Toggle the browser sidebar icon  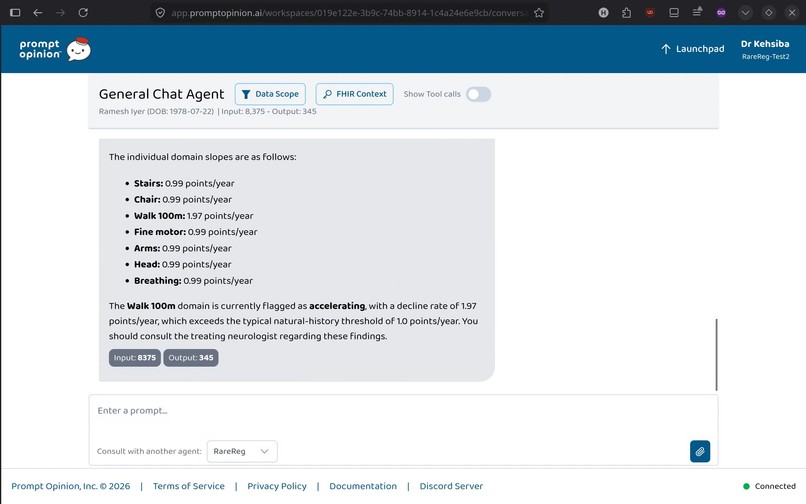15,12
